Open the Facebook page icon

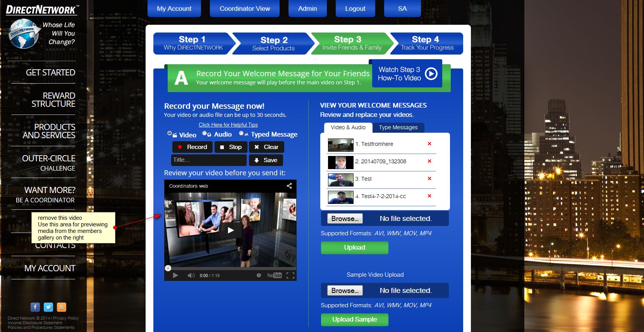tap(35, 307)
